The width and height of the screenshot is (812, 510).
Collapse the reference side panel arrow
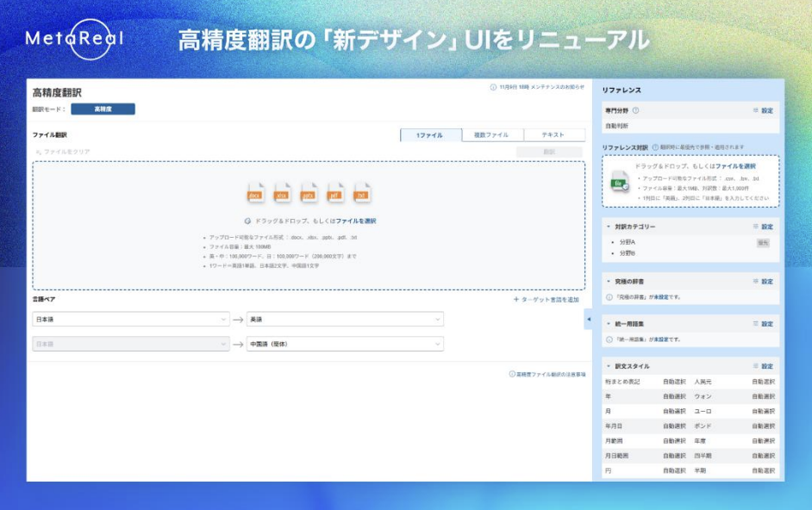point(589,319)
